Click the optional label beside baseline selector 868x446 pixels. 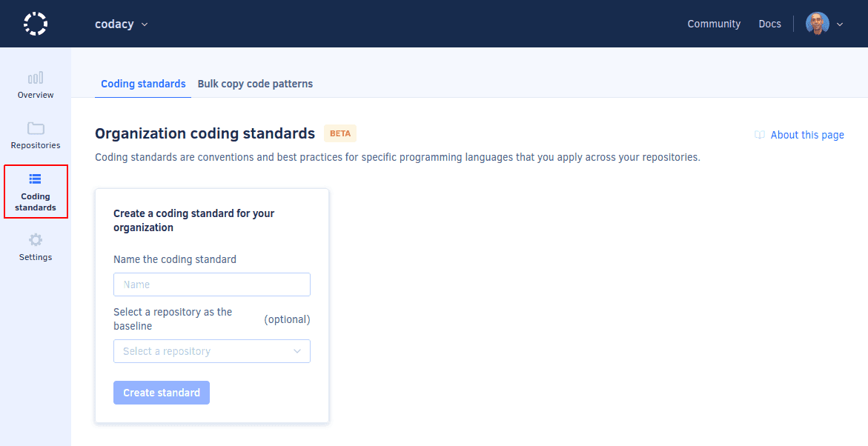point(287,319)
